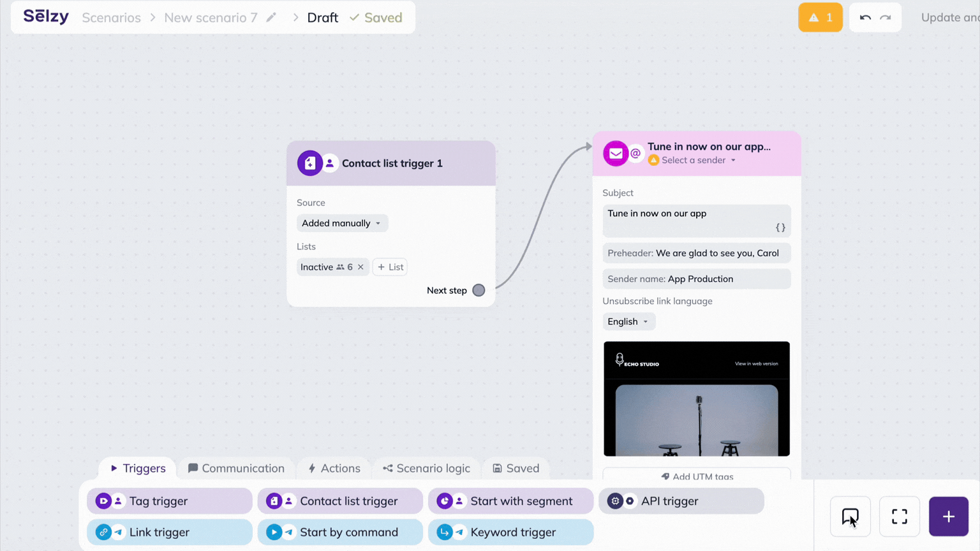Insert variable with curly braces icon
Viewport: 980px width, 551px height.
coord(780,228)
